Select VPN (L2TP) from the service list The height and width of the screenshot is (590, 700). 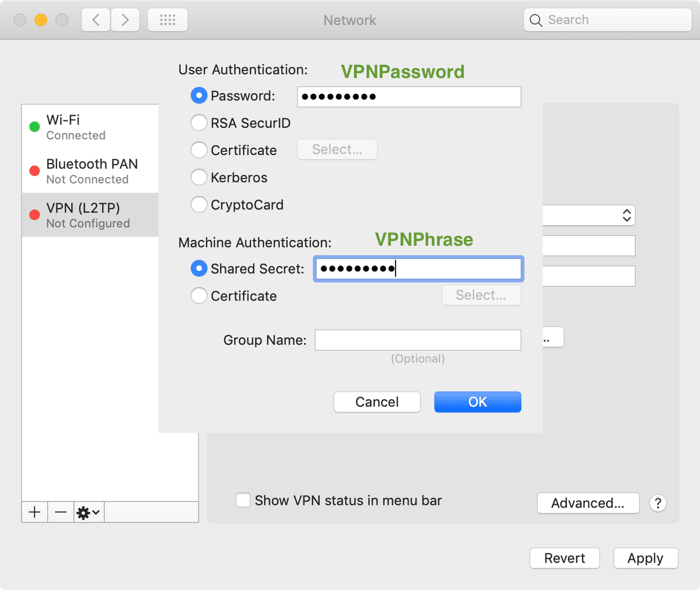tap(82, 215)
